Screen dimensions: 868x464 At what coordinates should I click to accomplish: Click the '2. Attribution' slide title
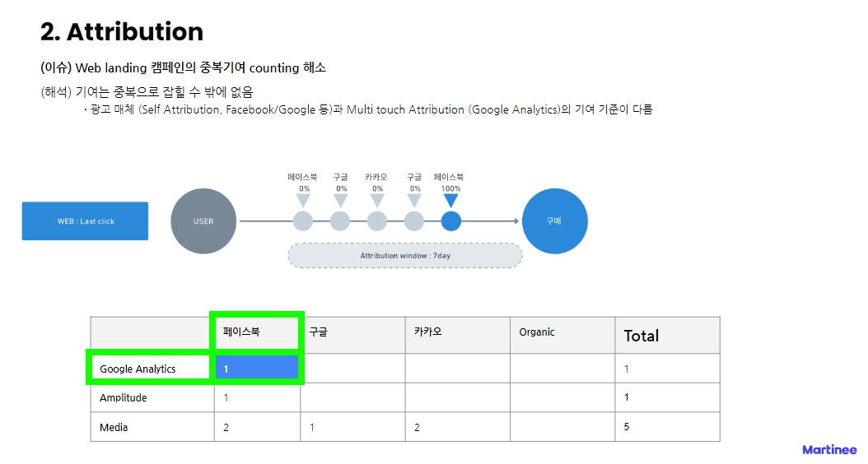click(x=122, y=31)
